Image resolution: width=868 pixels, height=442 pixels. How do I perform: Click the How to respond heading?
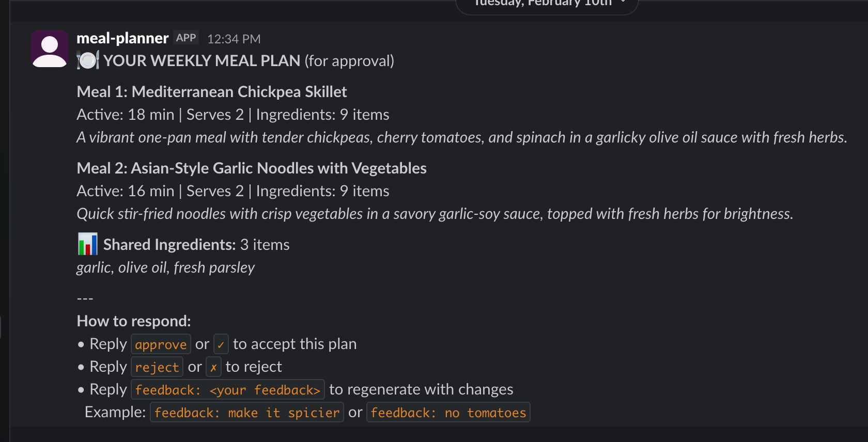pyautogui.click(x=134, y=321)
